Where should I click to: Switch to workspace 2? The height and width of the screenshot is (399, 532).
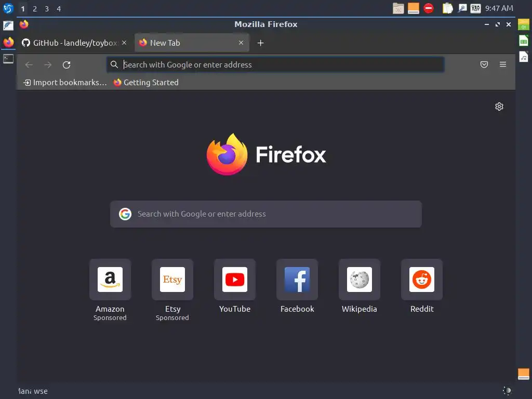point(35,9)
